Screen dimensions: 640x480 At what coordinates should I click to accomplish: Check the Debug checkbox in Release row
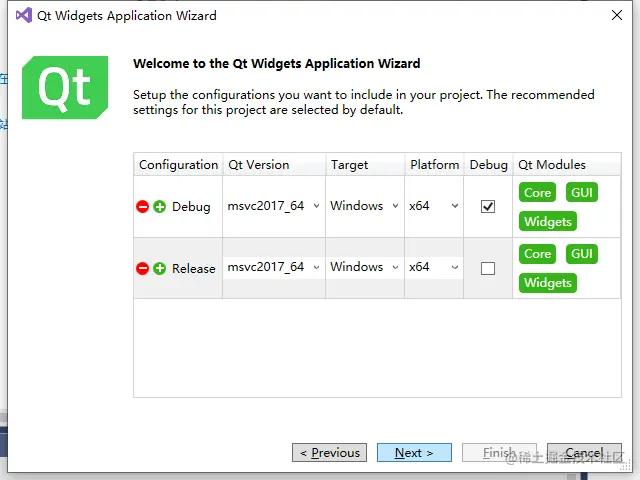(x=488, y=269)
